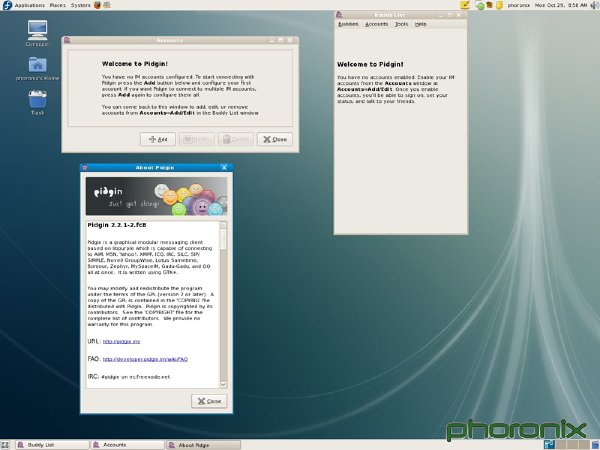
Task: Click the Accounts window title bar icon
Action: pos(67,40)
